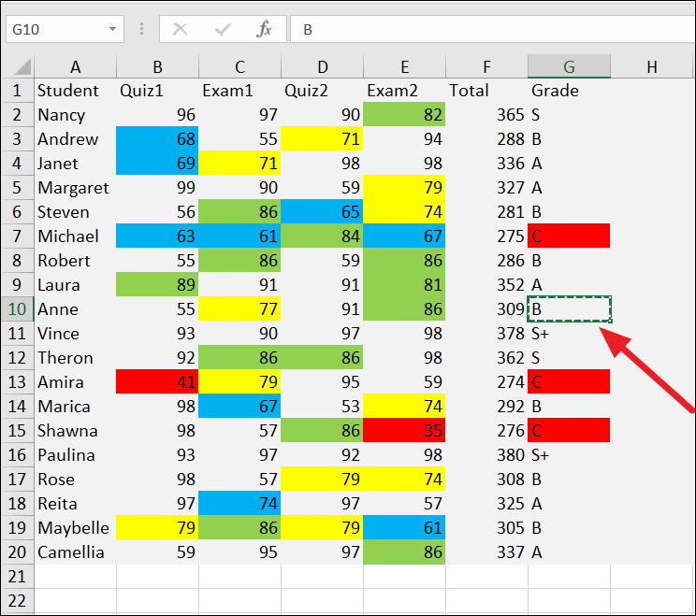Click inside the Name Box showing G10
This screenshot has width=696, height=616.
coord(65,29)
